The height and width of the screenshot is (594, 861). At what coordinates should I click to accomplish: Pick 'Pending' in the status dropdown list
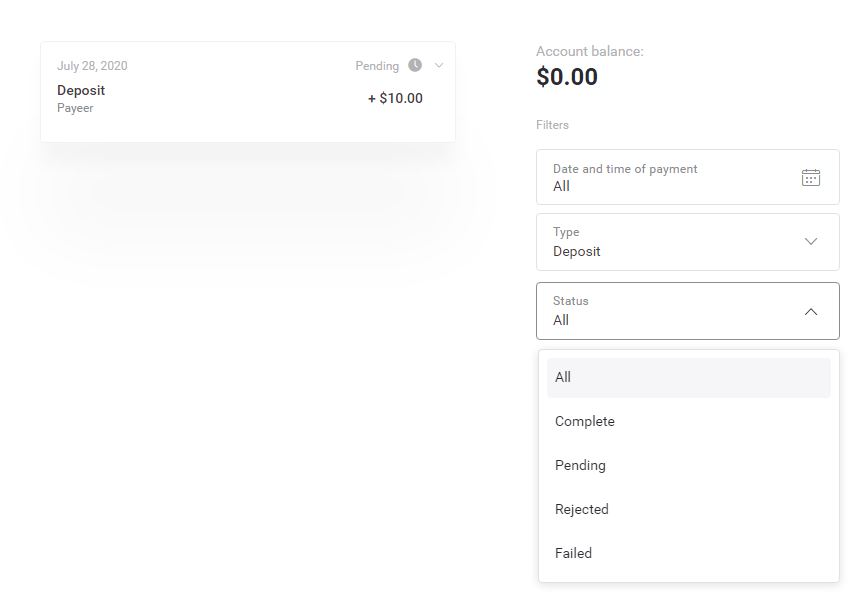click(x=580, y=465)
